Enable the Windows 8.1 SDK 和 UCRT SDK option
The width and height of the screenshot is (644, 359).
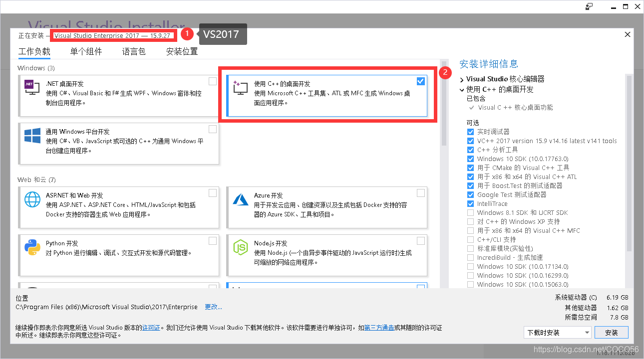(470, 212)
